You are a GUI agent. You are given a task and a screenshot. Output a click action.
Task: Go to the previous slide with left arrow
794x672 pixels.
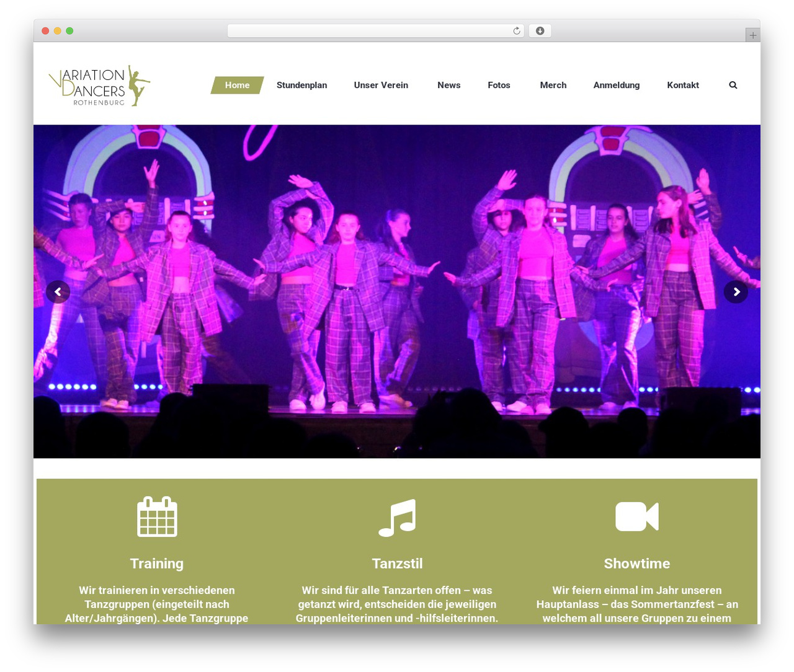click(x=58, y=291)
